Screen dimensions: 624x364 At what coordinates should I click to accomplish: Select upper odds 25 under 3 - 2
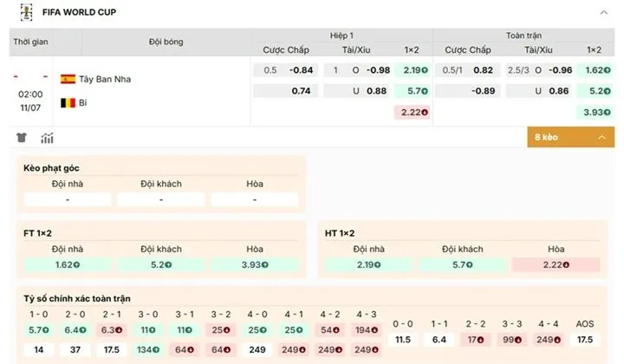point(221,330)
